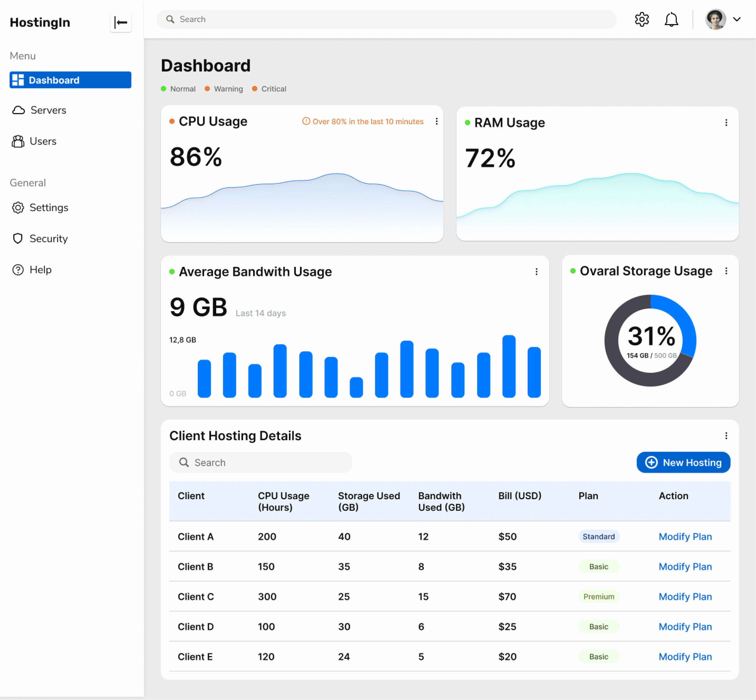Click the 31% storage donut chart
756x700 pixels.
click(x=650, y=340)
